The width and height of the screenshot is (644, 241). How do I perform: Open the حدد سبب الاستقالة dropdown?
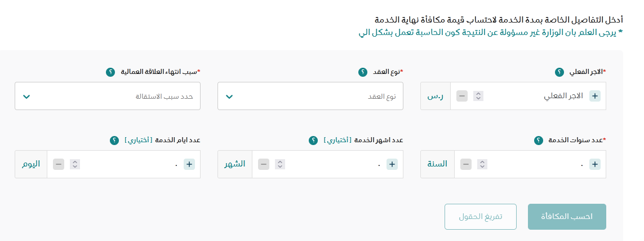click(x=107, y=96)
